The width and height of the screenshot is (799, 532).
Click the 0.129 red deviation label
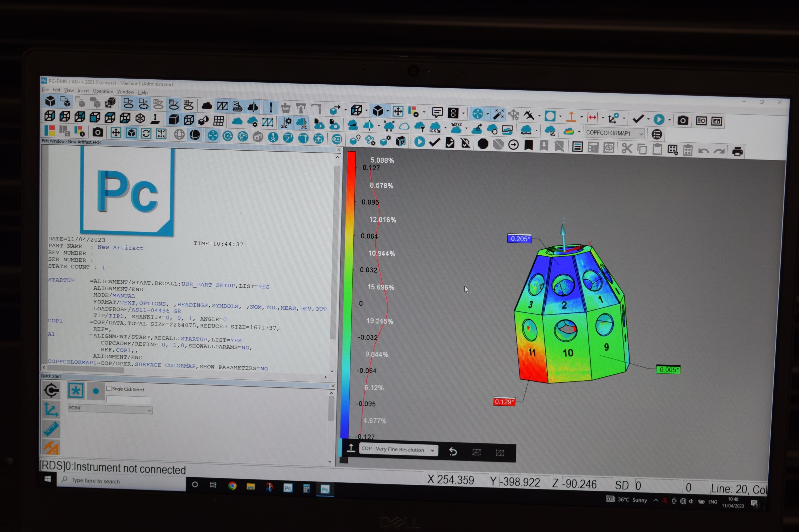[504, 402]
